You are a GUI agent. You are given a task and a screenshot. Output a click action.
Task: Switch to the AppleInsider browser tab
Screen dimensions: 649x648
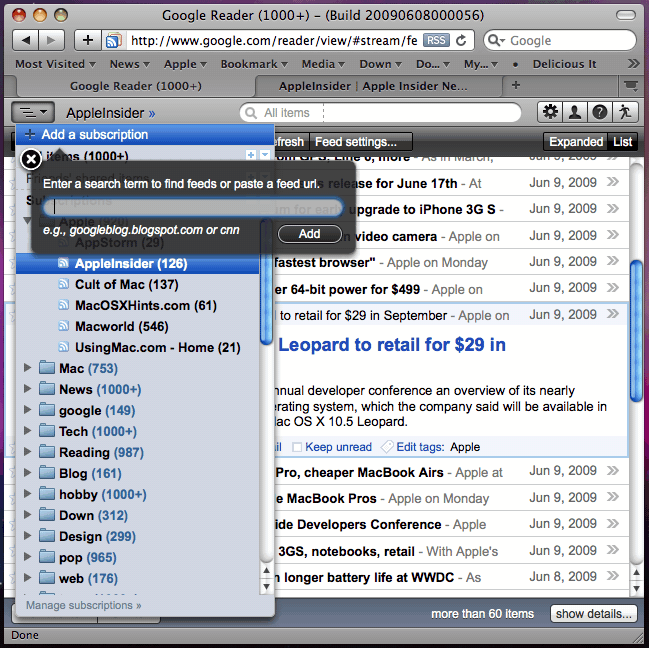click(x=378, y=86)
